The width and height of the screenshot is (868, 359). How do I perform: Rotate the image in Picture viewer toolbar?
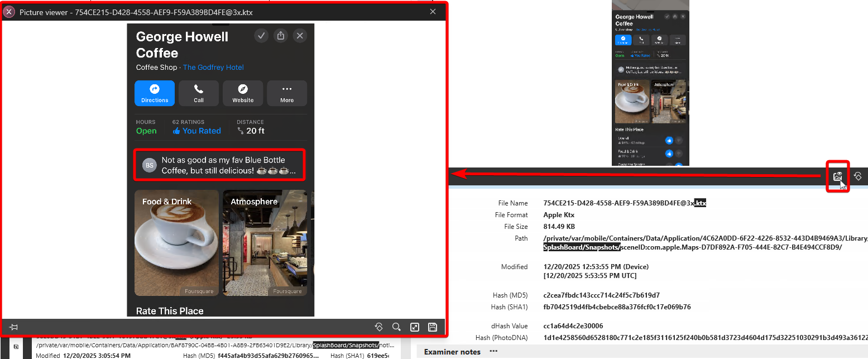point(378,327)
